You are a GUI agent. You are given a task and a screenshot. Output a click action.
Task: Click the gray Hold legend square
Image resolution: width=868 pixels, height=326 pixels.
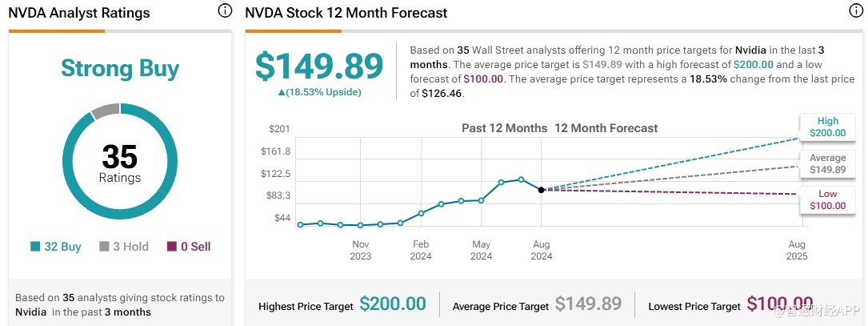point(104,247)
